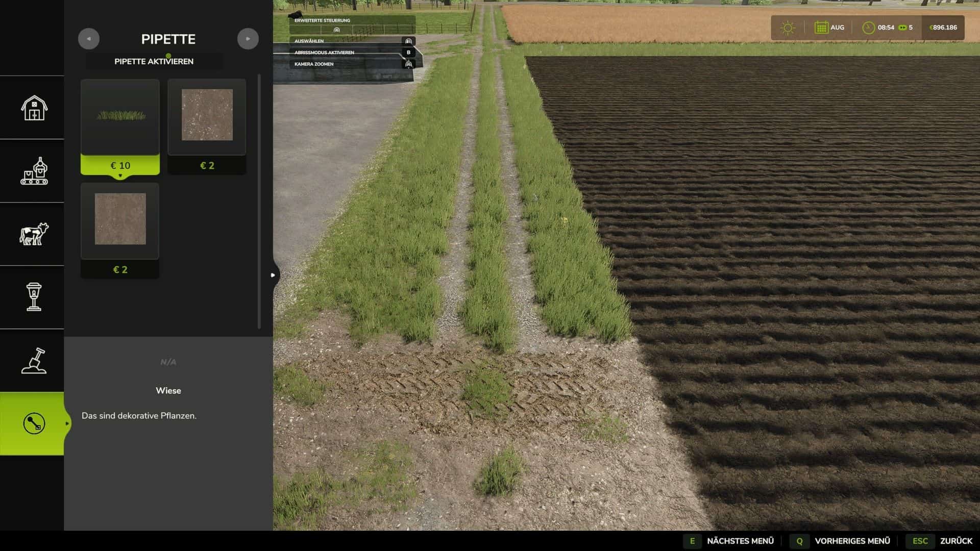Activate the Pipette Aktivieren tab
The height and width of the screenshot is (551, 980).
tap(154, 61)
